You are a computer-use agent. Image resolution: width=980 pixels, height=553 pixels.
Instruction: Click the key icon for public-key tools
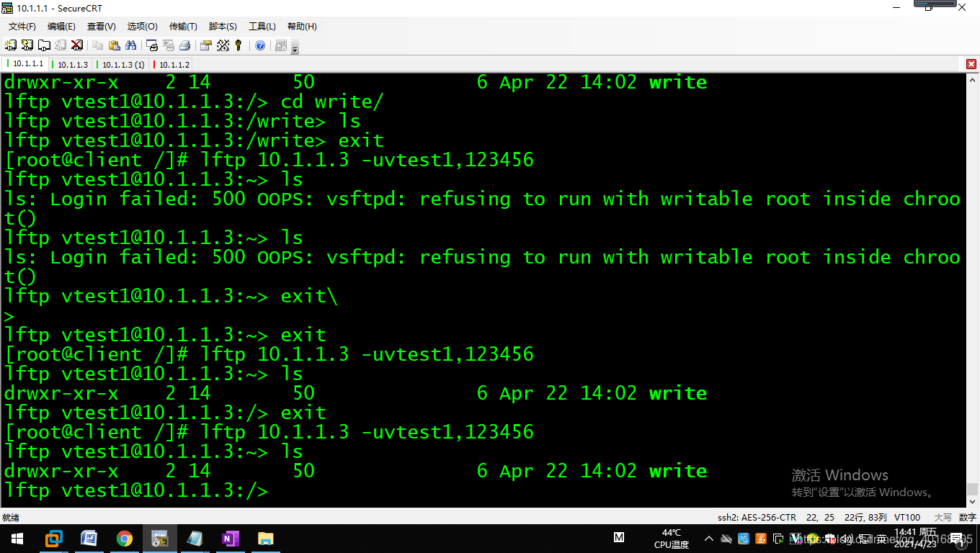tap(239, 45)
